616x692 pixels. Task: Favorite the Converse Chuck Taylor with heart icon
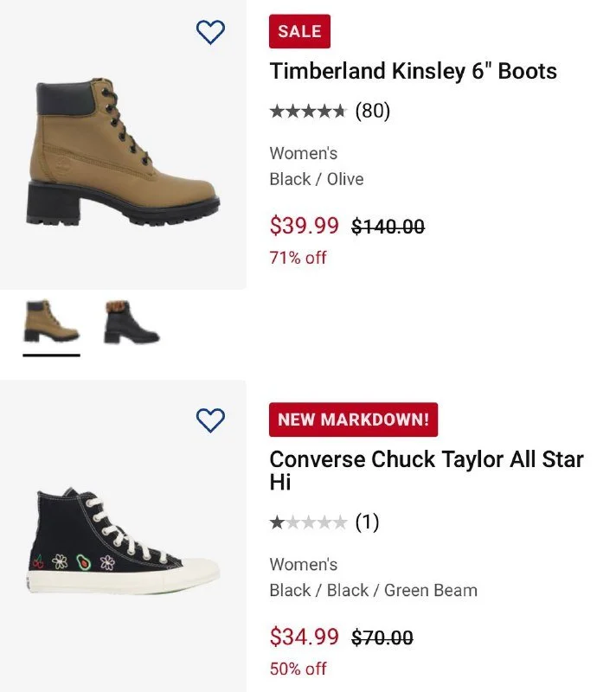click(x=210, y=420)
